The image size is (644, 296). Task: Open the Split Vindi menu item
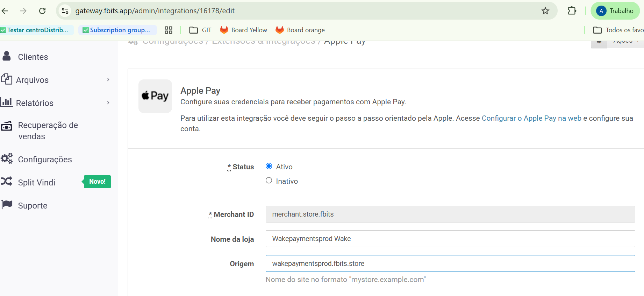point(36,183)
